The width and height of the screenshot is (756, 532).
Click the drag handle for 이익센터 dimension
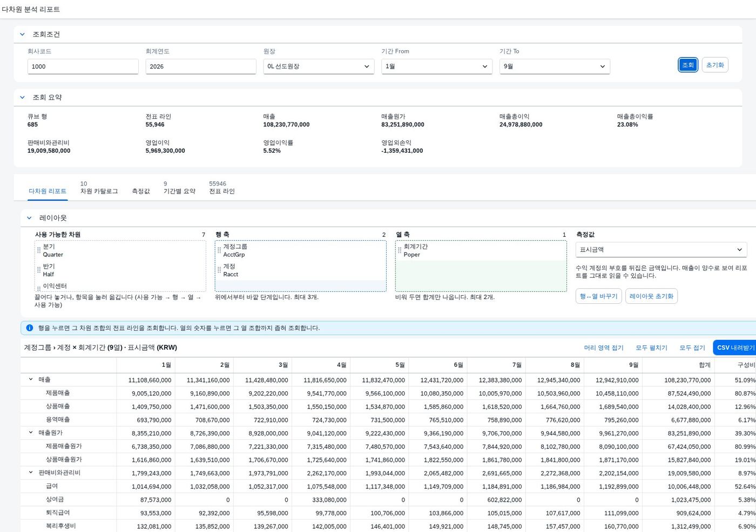coord(39,288)
